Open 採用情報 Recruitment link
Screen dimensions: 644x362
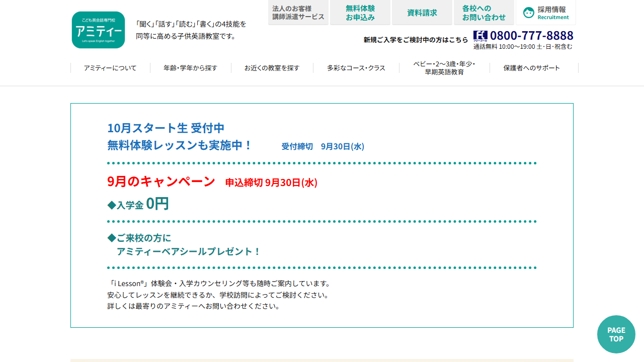546,13
